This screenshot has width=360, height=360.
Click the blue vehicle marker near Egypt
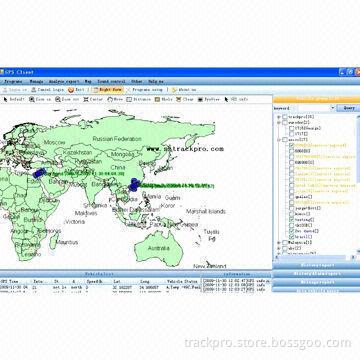(40, 173)
